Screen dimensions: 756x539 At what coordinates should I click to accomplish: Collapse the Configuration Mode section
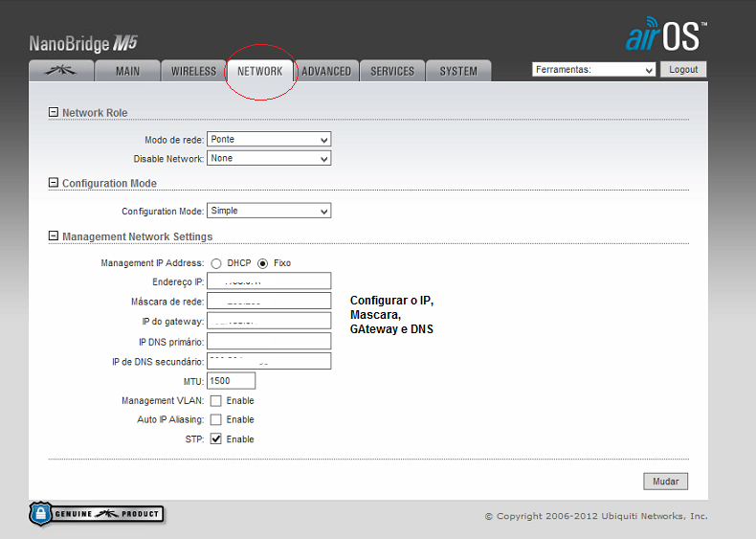(54, 183)
